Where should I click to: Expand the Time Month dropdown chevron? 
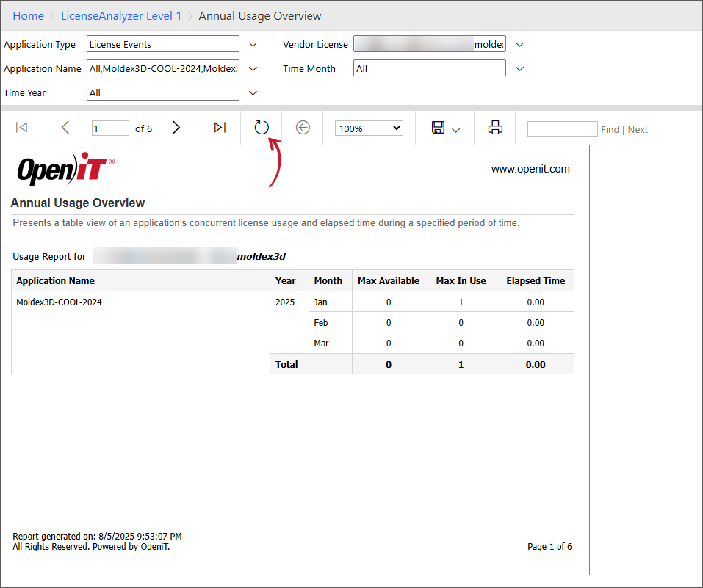[519, 69]
